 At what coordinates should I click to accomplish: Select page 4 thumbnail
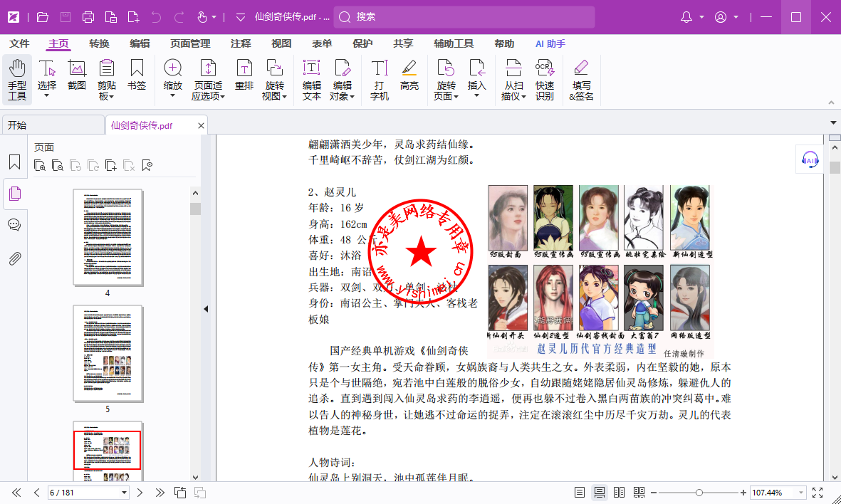[108, 238]
